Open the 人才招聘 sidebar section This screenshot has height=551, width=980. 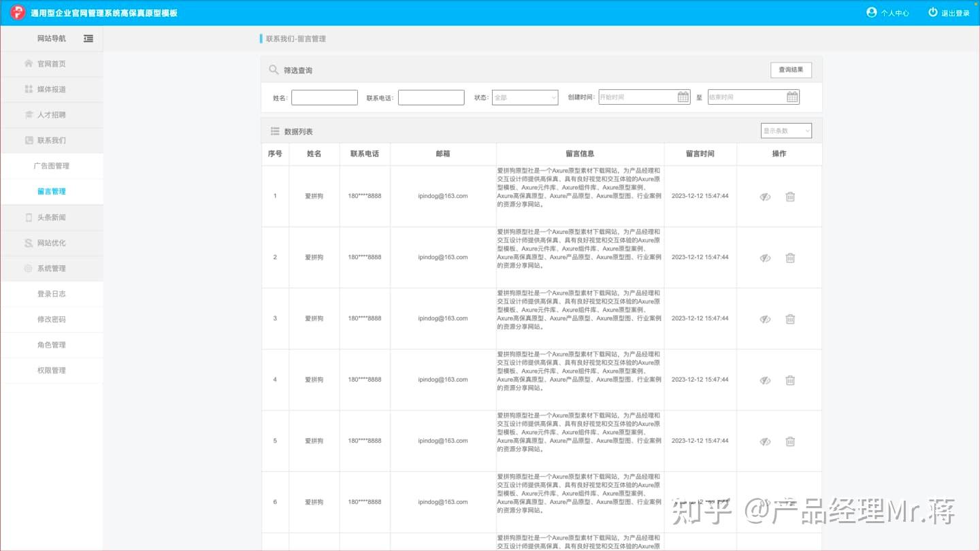(52, 115)
